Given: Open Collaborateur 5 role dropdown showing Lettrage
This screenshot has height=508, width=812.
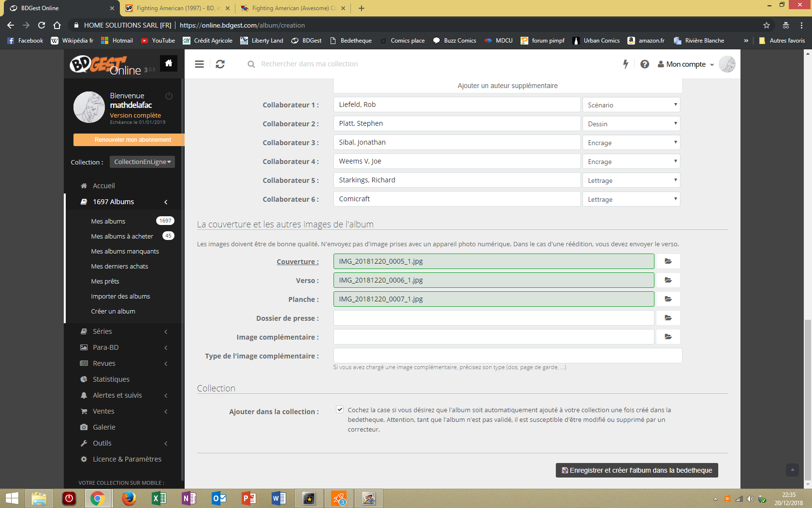Looking at the screenshot, I should [x=631, y=180].
